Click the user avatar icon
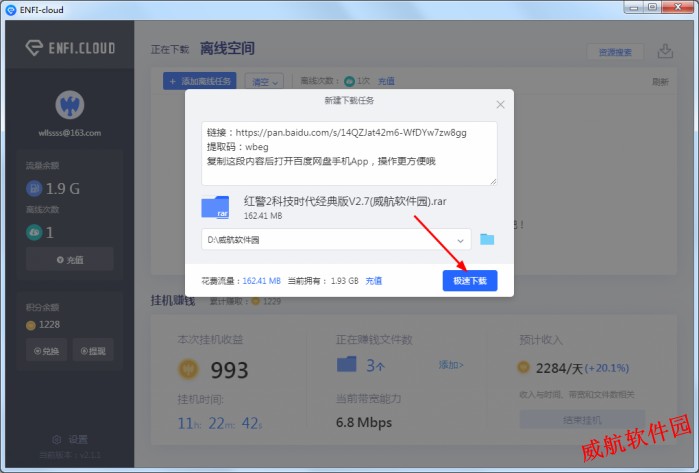 point(70,105)
